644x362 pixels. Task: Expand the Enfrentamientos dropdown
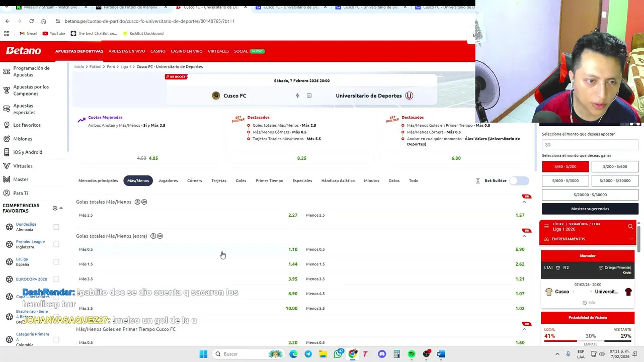coord(631,239)
